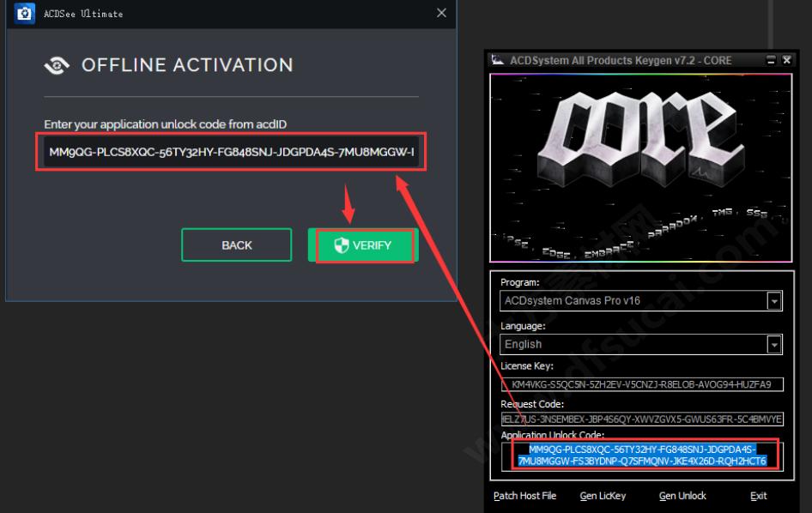Click the Application Unlock Code box in keygen

pyautogui.click(x=642, y=456)
